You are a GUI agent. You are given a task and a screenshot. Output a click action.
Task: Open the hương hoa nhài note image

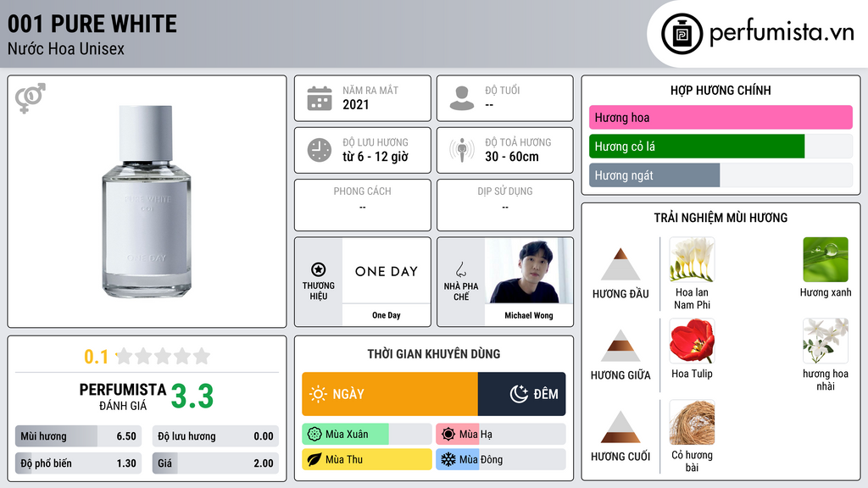click(826, 341)
